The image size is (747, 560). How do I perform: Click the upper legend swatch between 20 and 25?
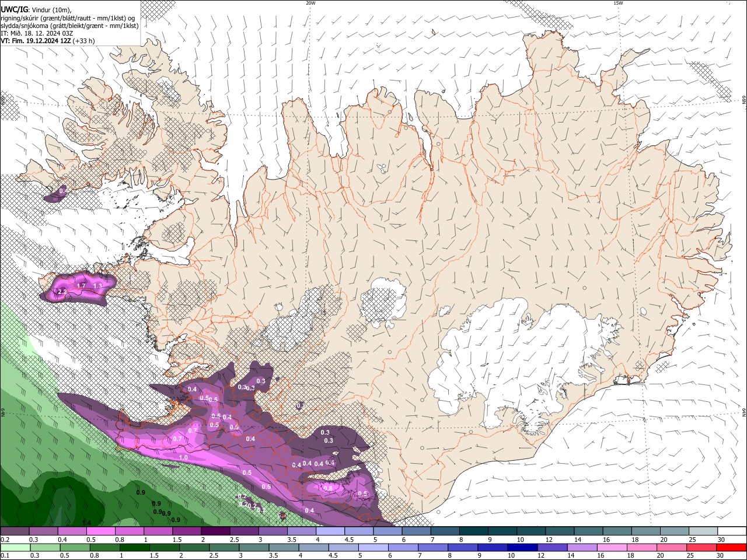point(675,531)
